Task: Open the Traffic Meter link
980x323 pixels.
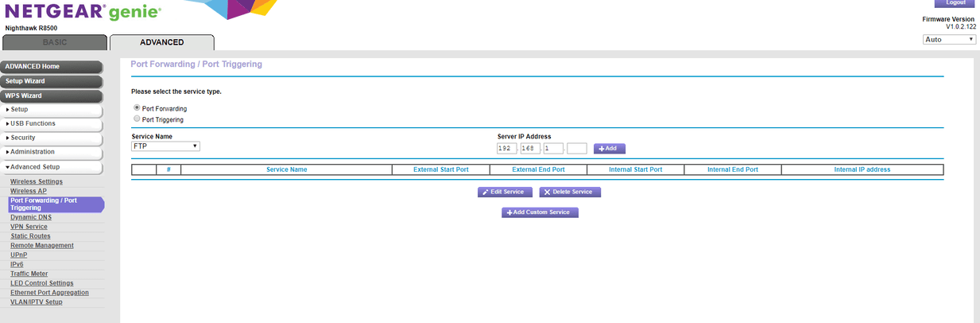Action: pos(29,274)
